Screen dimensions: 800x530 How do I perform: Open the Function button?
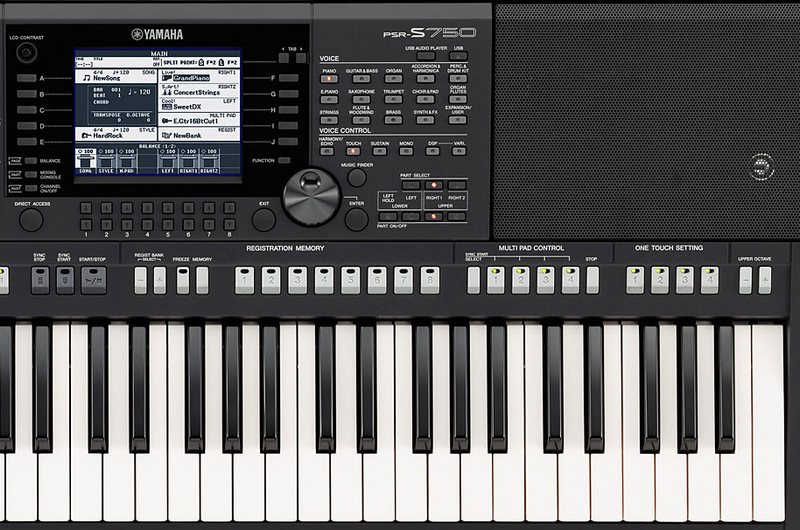coord(284,160)
